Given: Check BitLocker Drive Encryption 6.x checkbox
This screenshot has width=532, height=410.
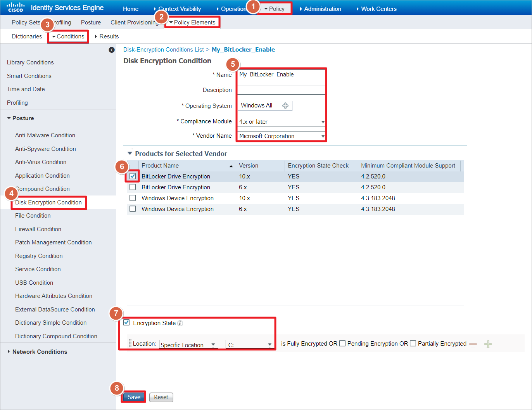Looking at the screenshot, I should click(x=133, y=187).
